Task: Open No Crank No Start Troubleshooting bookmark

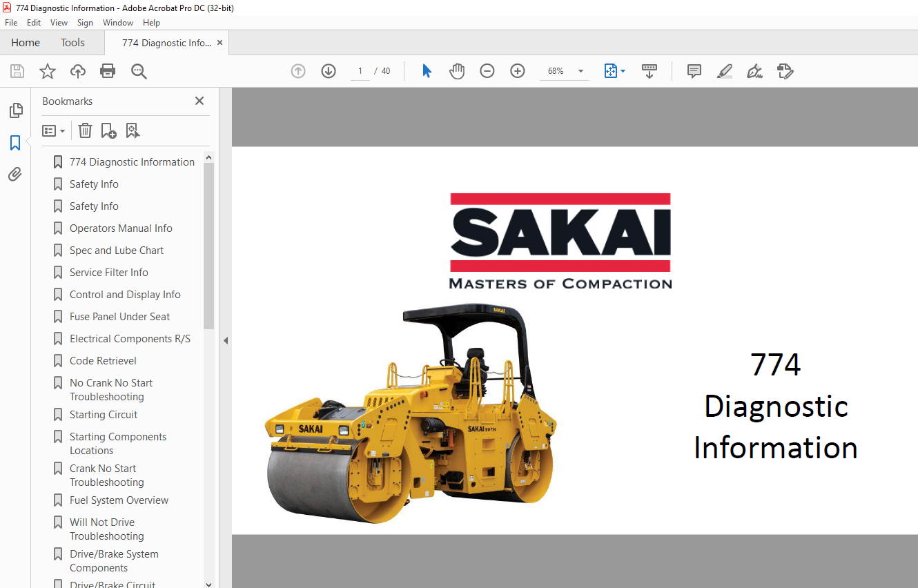Action: coord(111,390)
